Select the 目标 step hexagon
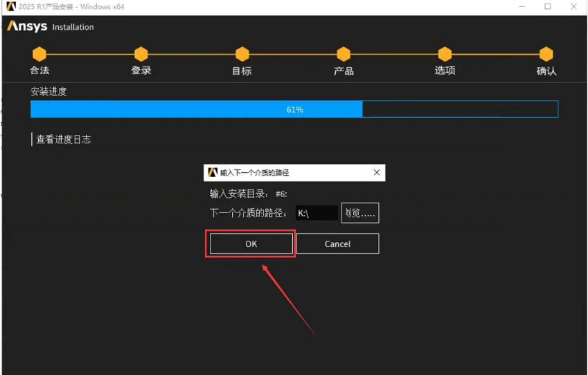The height and width of the screenshot is (375, 588). (x=242, y=54)
